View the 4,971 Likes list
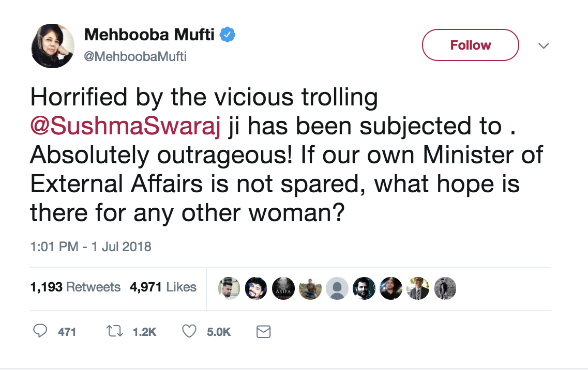This screenshot has width=588, height=370. [163, 287]
